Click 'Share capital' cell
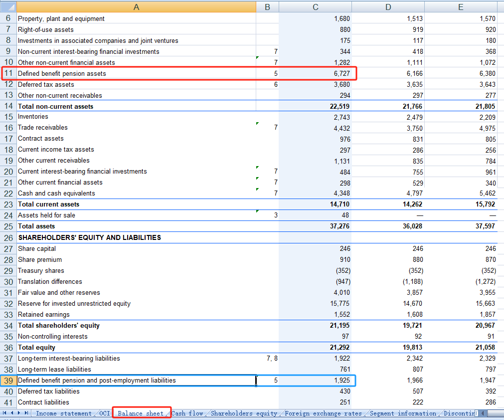504x420 pixels. pos(136,248)
